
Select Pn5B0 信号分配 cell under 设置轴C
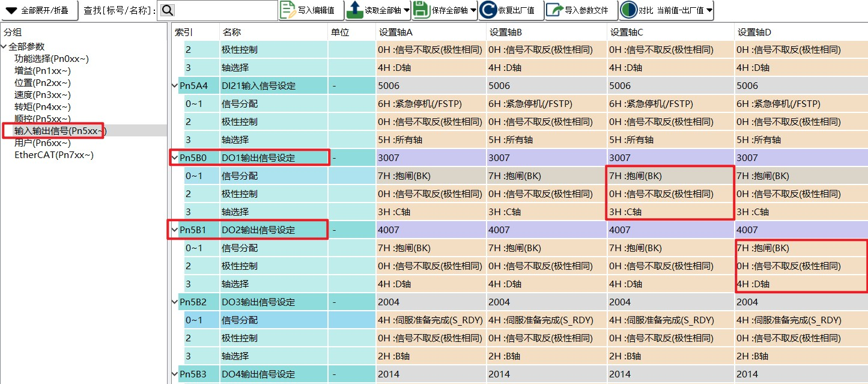click(x=669, y=176)
